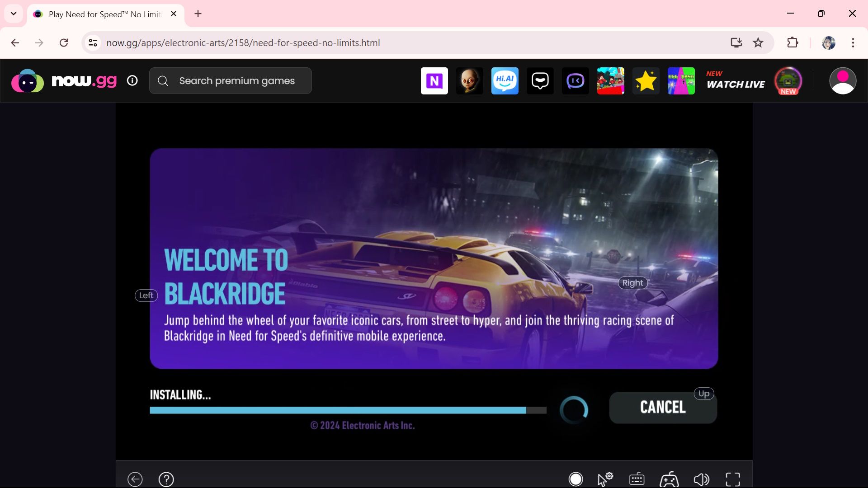Open the purple rewind chat app icon
The width and height of the screenshot is (868, 488).
coord(576,81)
